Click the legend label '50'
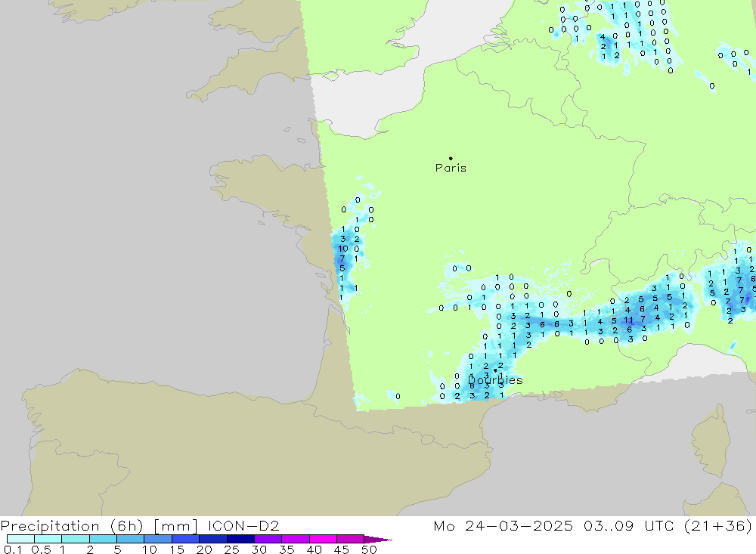Viewport: 756px width, 554px height. click(x=369, y=549)
